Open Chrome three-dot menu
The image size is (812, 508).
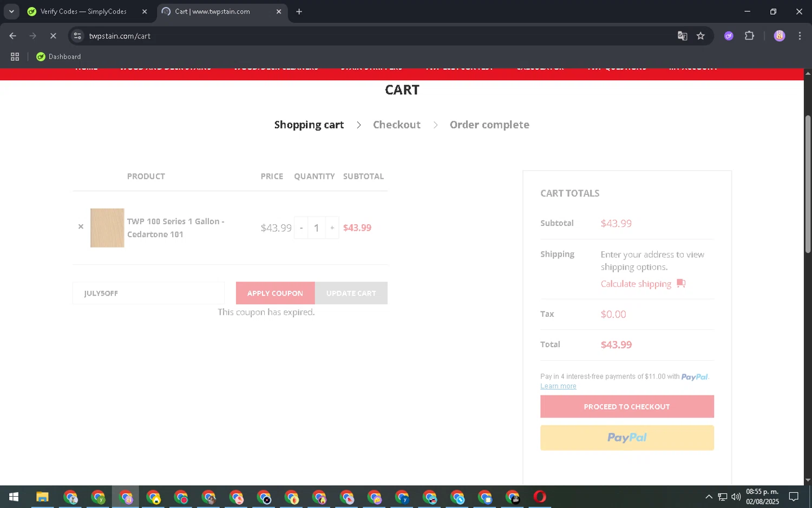[x=800, y=36]
